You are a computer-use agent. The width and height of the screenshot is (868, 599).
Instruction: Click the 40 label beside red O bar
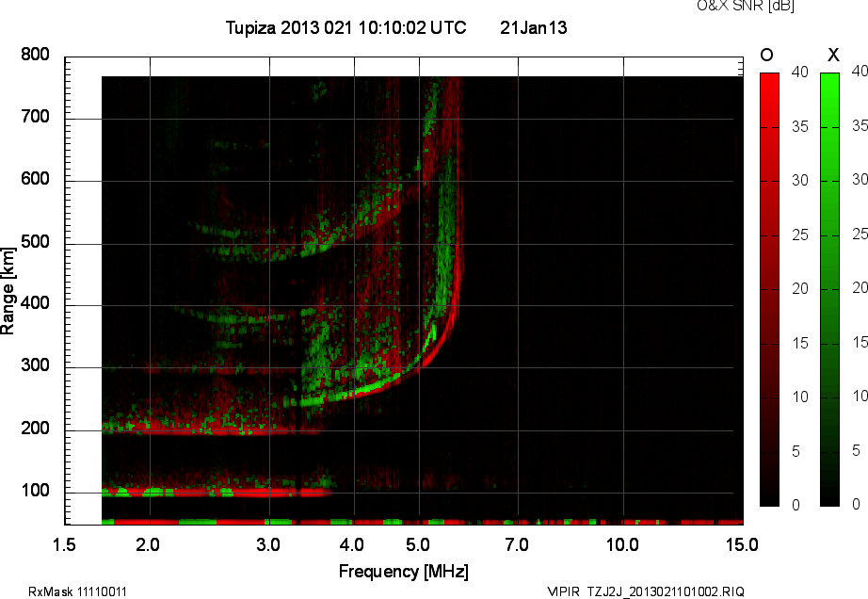tap(800, 72)
